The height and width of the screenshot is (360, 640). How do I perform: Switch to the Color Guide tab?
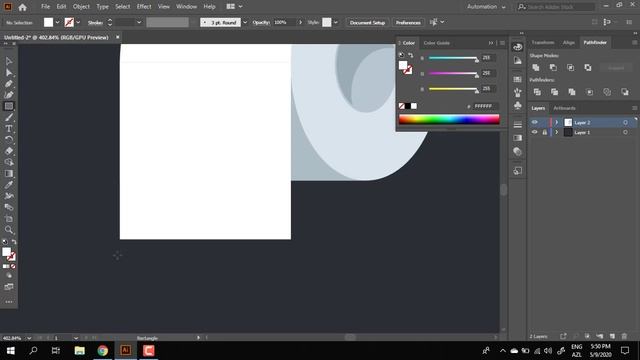click(x=436, y=43)
